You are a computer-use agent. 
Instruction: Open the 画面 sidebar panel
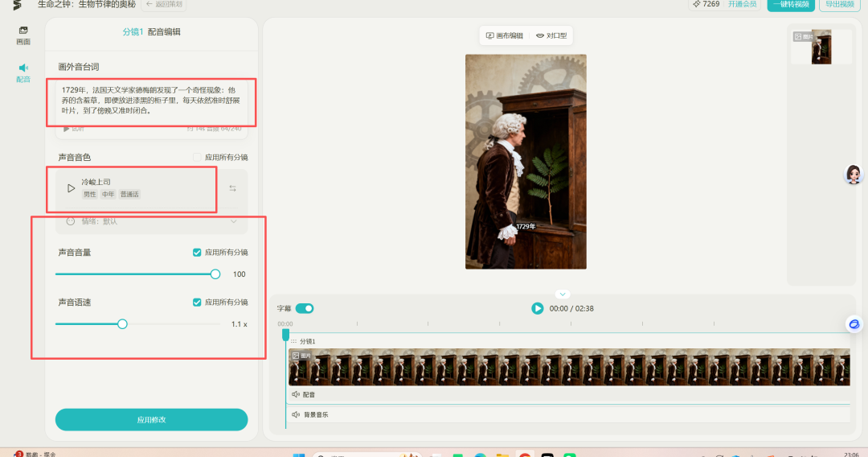[x=23, y=35]
